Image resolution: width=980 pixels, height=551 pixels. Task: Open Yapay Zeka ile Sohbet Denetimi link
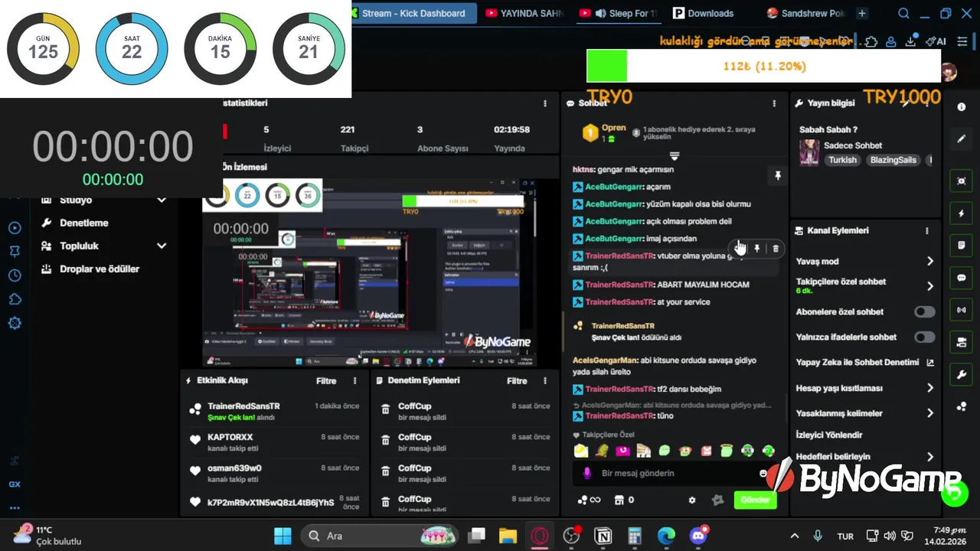pyautogui.click(x=865, y=362)
